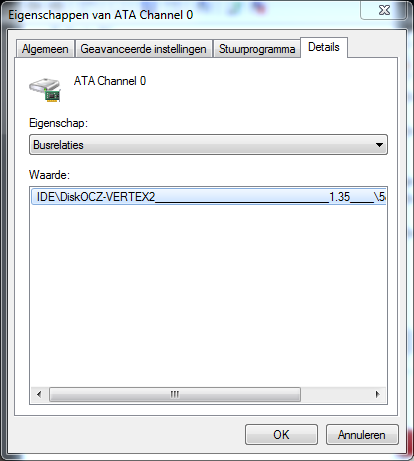Click the left scroll arrow in value list
Viewport: 414px width, 461px height.
(x=39, y=394)
